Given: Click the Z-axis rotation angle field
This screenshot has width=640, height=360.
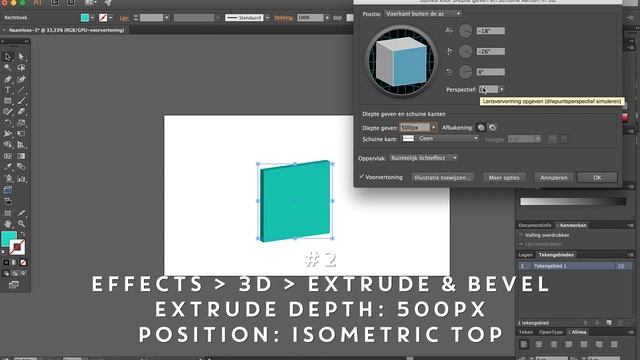Looking at the screenshot, I should (x=491, y=72).
